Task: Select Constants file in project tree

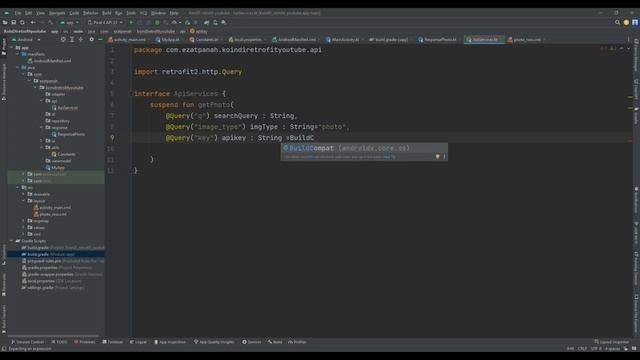Action: click(x=64, y=154)
